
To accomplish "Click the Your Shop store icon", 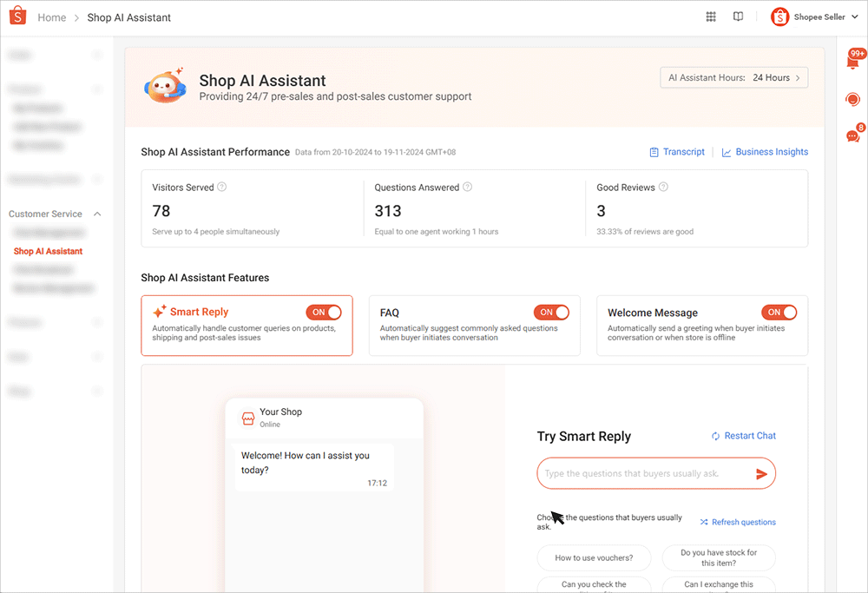I will tap(248, 418).
